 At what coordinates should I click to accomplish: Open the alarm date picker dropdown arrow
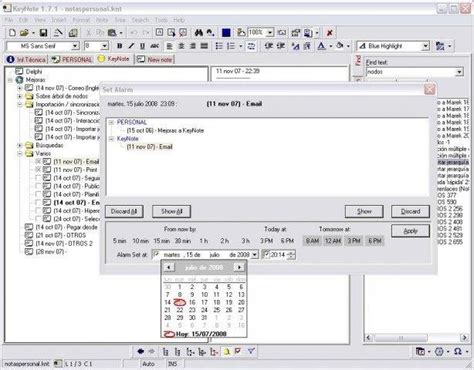click(x=254, y=255)
